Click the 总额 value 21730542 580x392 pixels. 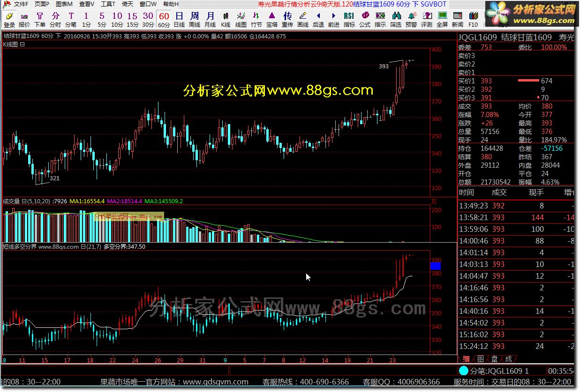(496, 182)
